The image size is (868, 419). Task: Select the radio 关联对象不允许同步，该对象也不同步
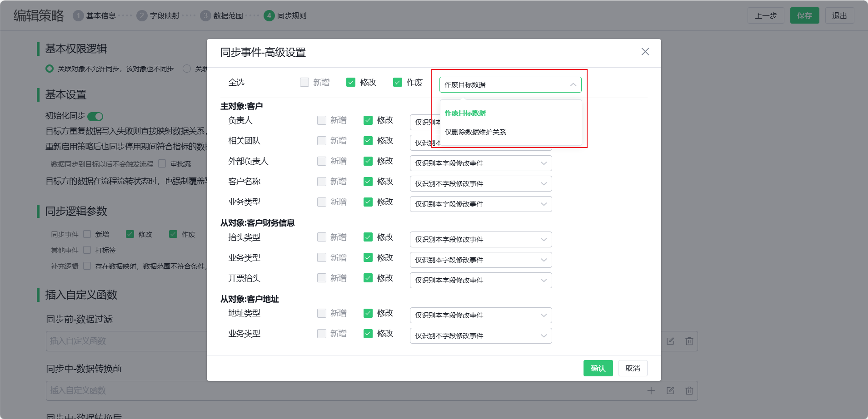(49, 69)
